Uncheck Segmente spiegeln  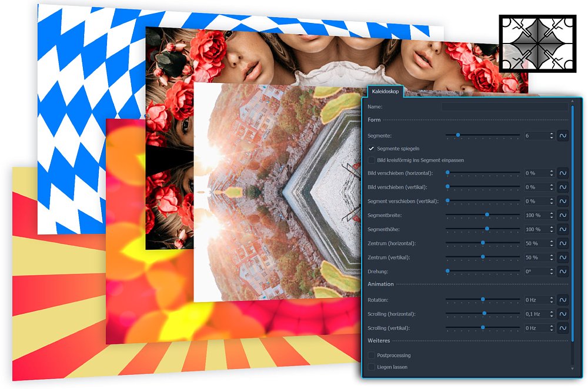point(371,149)
